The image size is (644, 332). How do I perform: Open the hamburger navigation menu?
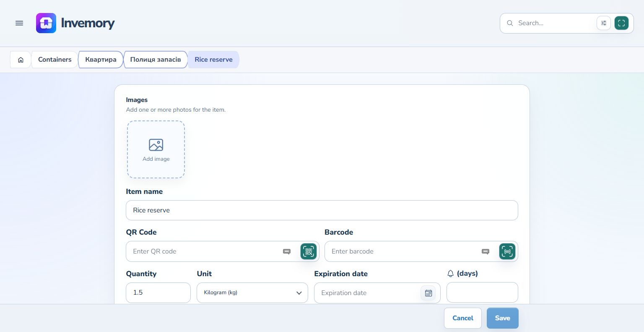pyautogui.click(x=19, y=23)
